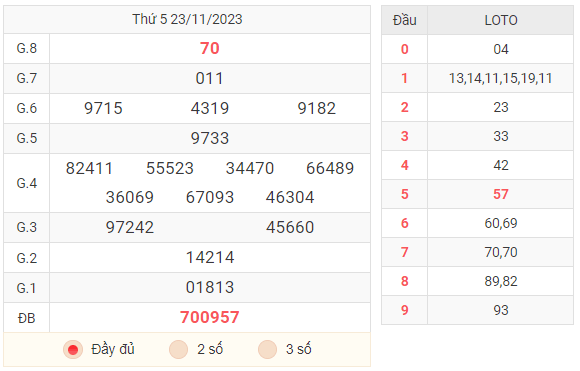
Task: Click G.6 number 9182
Action: 317,108
